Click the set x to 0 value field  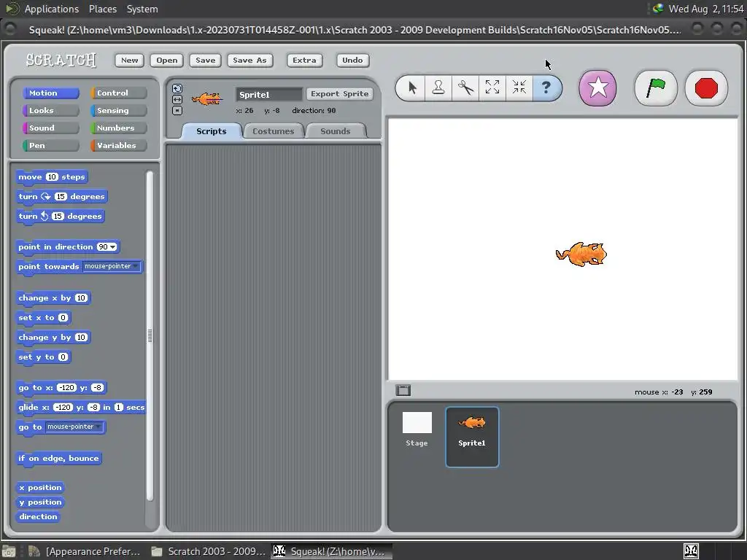[63, 318]
